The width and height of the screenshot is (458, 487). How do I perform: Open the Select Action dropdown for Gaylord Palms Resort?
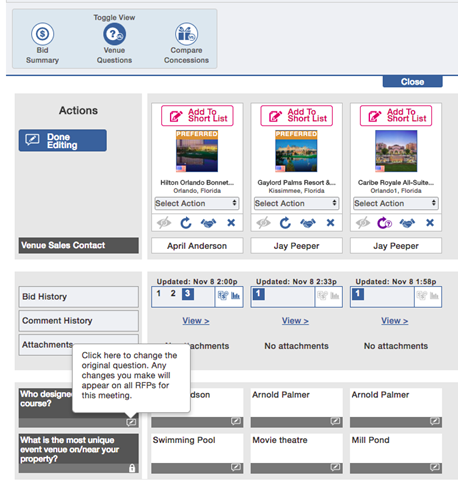296,203
